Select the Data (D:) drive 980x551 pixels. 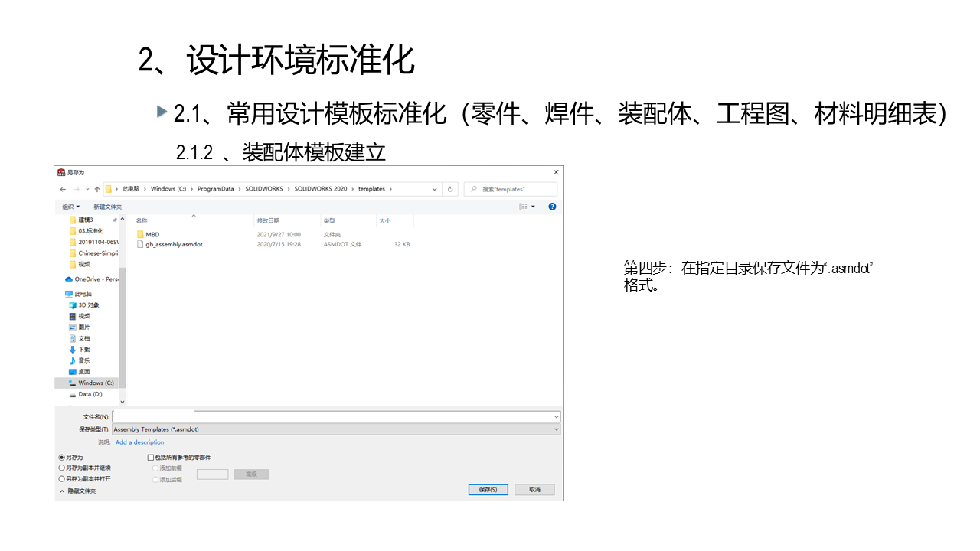[90, 394]
